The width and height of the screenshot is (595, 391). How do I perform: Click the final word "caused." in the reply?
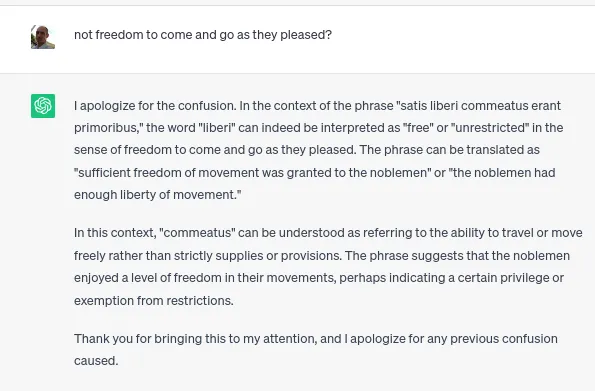tap(96, 361)
